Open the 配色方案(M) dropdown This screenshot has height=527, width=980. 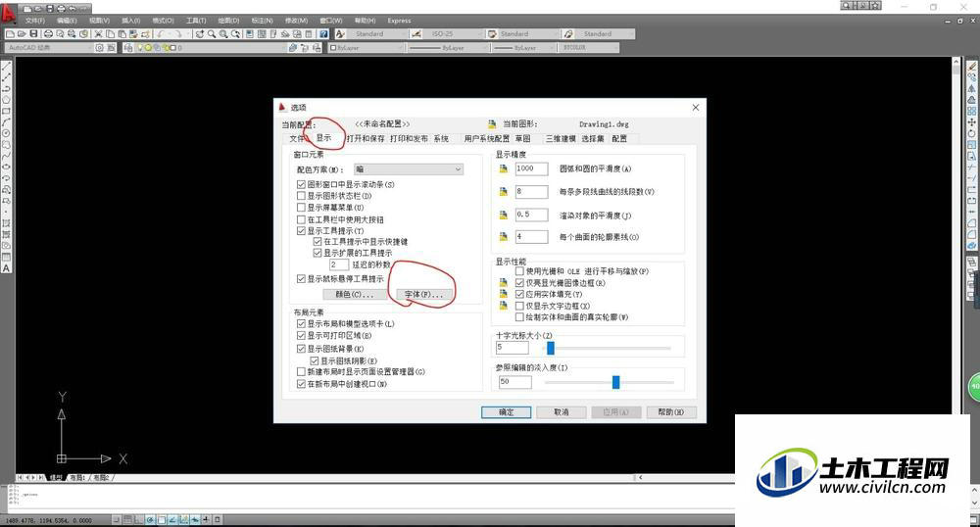409,169
